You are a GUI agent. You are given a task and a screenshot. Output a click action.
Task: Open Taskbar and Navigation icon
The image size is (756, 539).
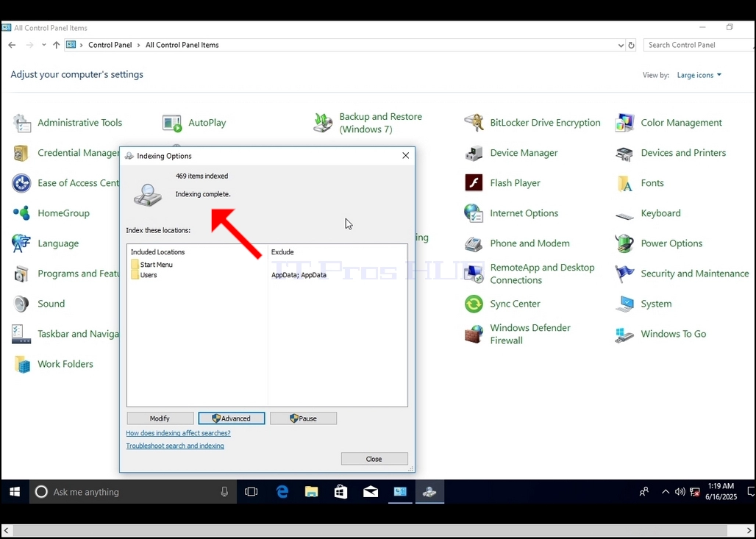pyautogui.click(x=22, y=334)
